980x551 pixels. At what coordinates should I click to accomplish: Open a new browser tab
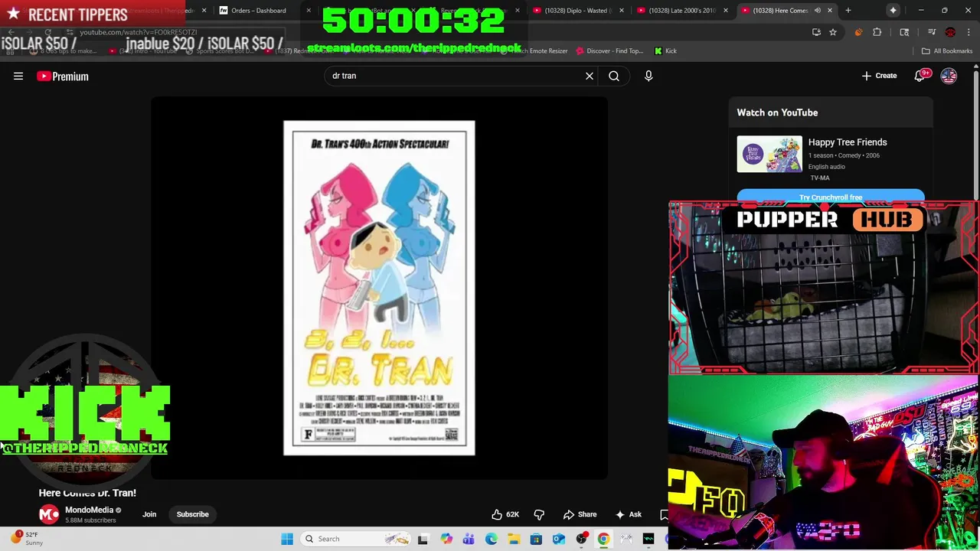(x=848, y=10)
